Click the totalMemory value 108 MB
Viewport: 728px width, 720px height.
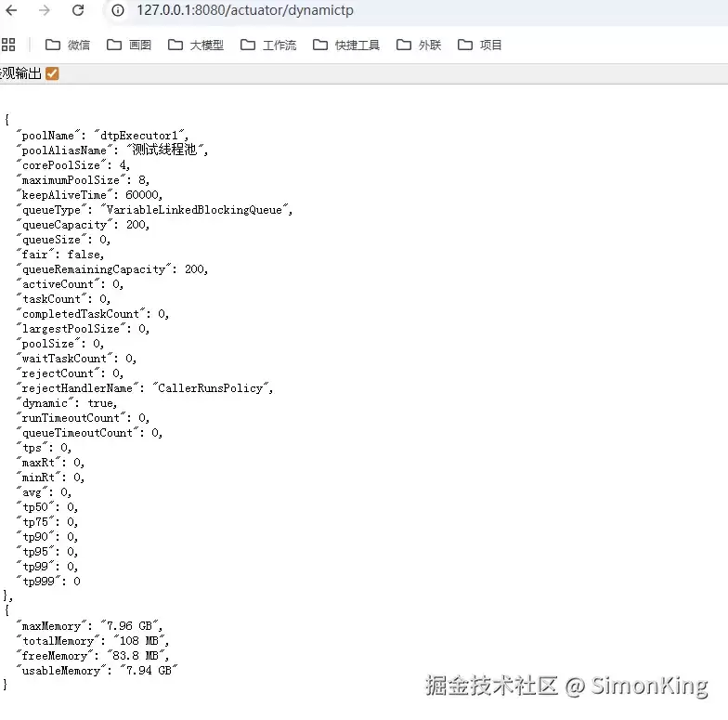(x=139, y=641)
